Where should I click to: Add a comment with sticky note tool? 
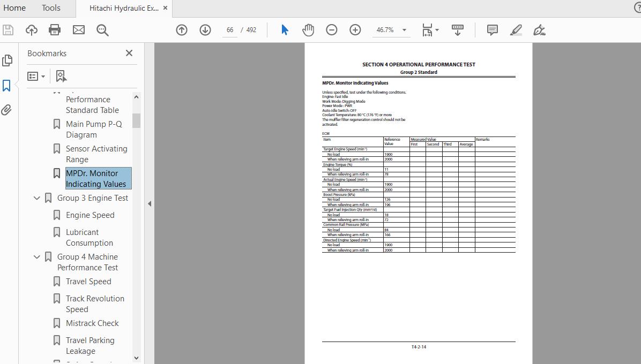492,30
